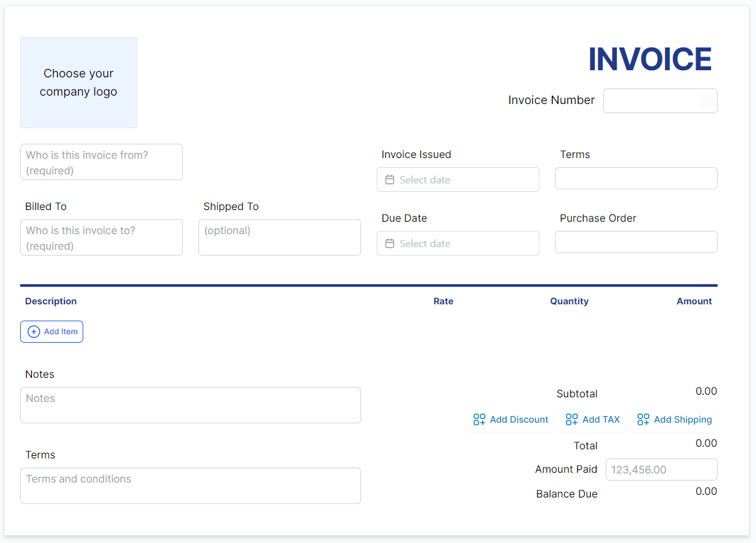
Task: Click the Add Item button
Action: tap(51, 332)
